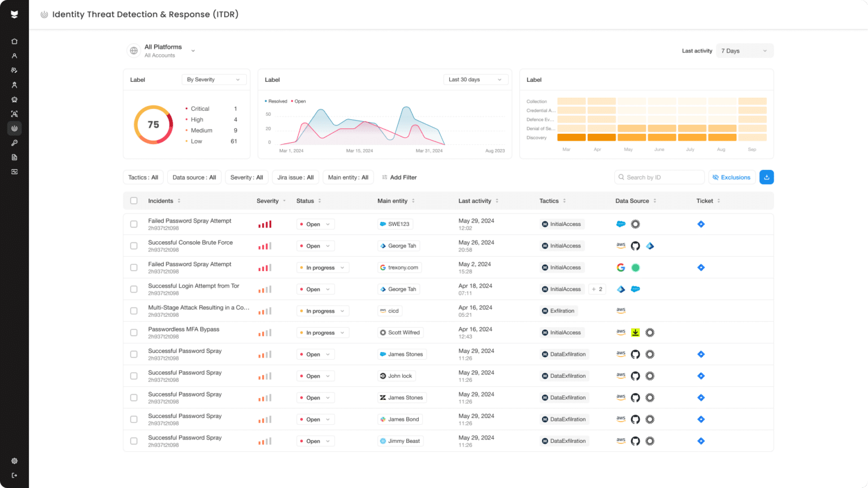This screenshot has height=488, width=868.
Task: Open the status dropdown showing In progress for trexony.com
Action: [x=323, y=267]
